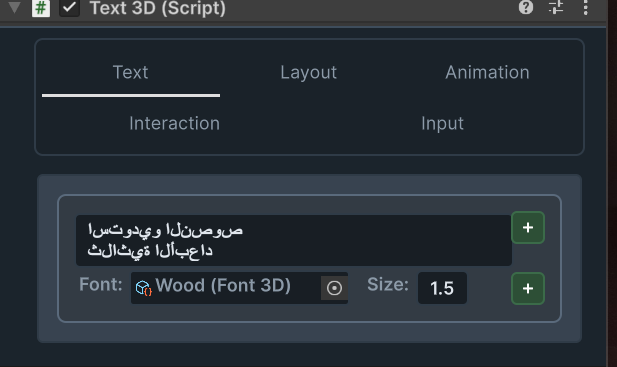617x367 pixels.
Task: Click the Font 3D asset cube icon
Action: [x=144, y=288]
